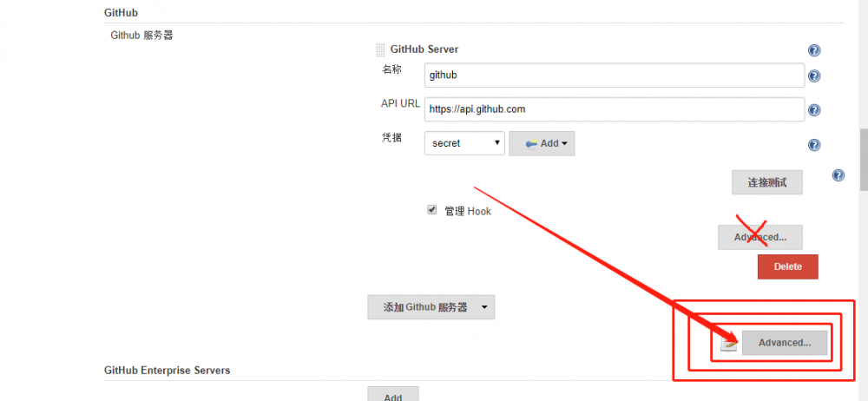Click the Advanced button above Delete
868x401 pixels.
pos(760,237)
